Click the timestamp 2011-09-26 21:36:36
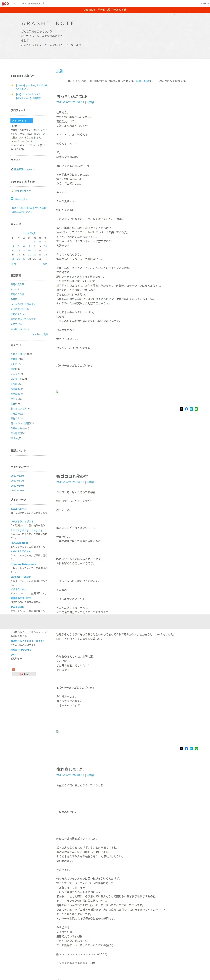The height and width of the screenshot is (980, 210). click(70, 482)
